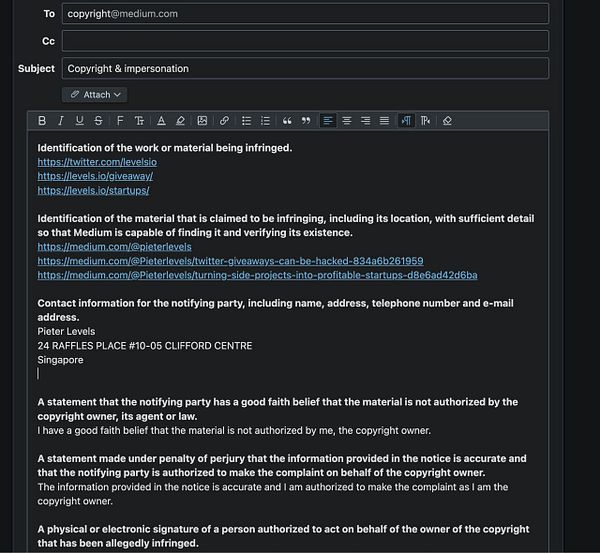Click heading 'A physical or electronic signature'

[x=284, y=536]
